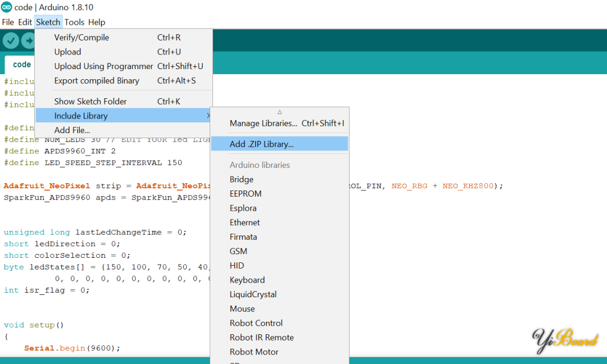
Task: Choose Show Sketch Folder
Action: click(124, 101)
